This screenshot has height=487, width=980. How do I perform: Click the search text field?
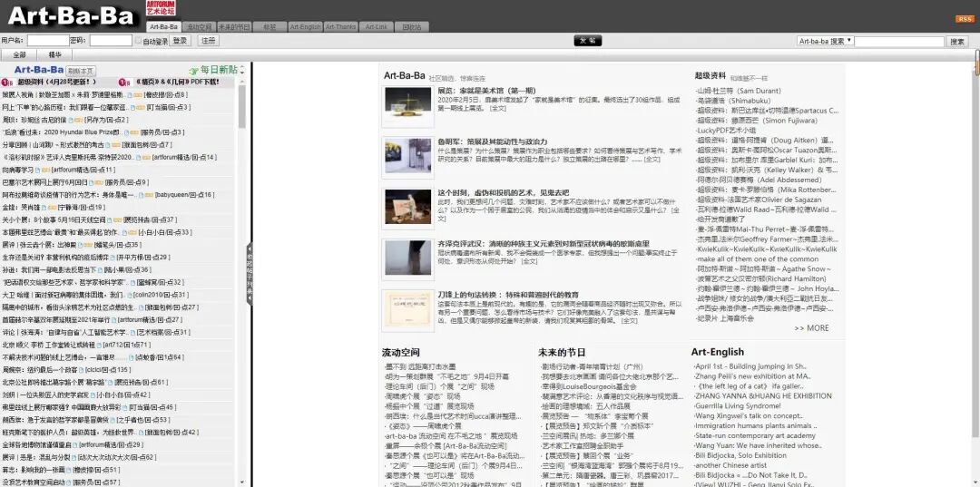(x=899, y=41)
